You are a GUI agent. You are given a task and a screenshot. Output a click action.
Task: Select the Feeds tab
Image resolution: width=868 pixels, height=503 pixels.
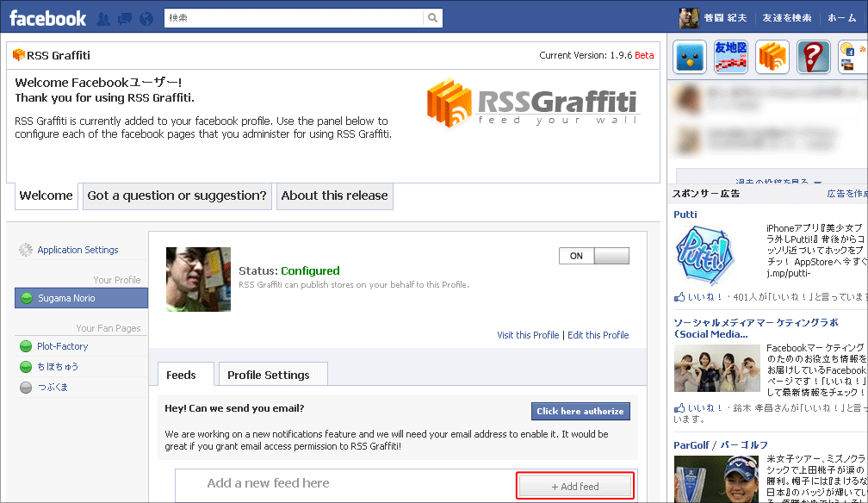[x=185, y=375]
